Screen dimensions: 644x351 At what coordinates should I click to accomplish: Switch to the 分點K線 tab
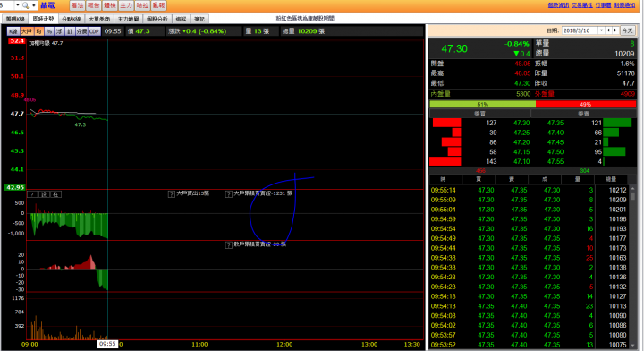[71, 19]
